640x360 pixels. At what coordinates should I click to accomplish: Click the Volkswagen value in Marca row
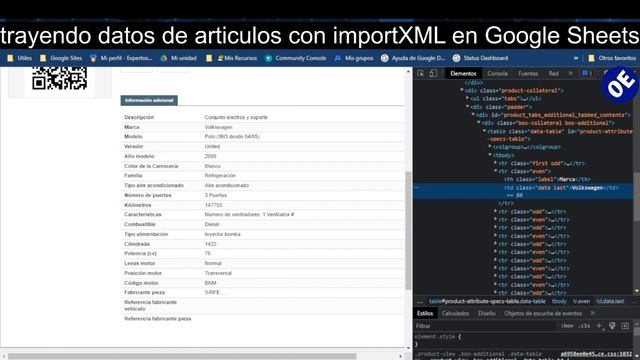[x=218, y=127]
